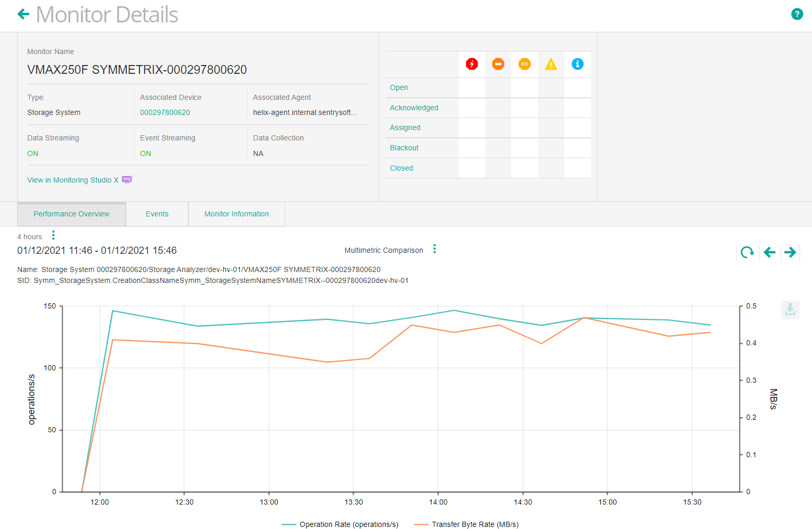
Task: Switch to the Events tab
Action: pos(157,214)
